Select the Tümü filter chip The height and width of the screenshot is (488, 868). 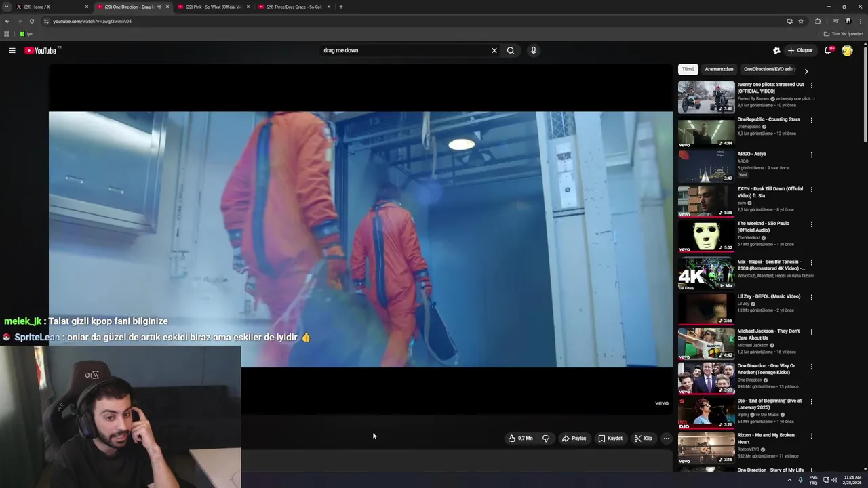point(688,69)
